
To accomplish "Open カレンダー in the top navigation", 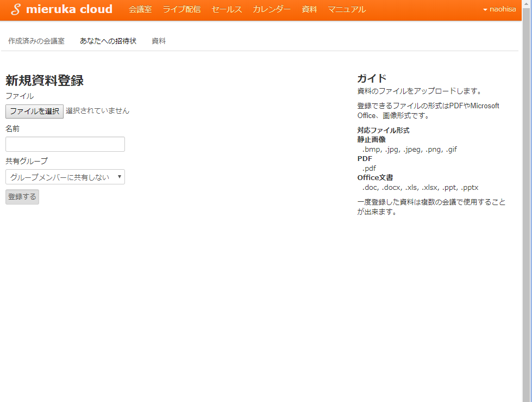I will tap(271, 9).
